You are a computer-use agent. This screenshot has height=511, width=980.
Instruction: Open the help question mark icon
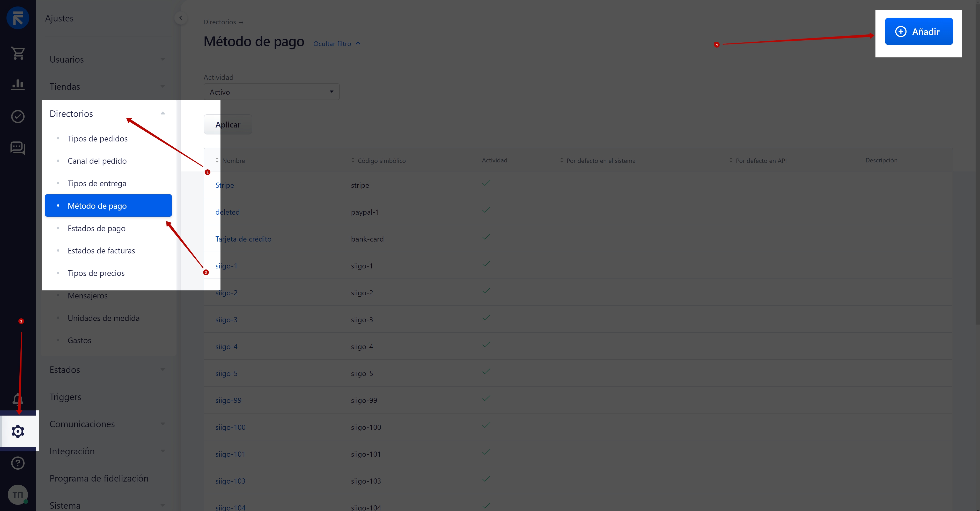18,463
